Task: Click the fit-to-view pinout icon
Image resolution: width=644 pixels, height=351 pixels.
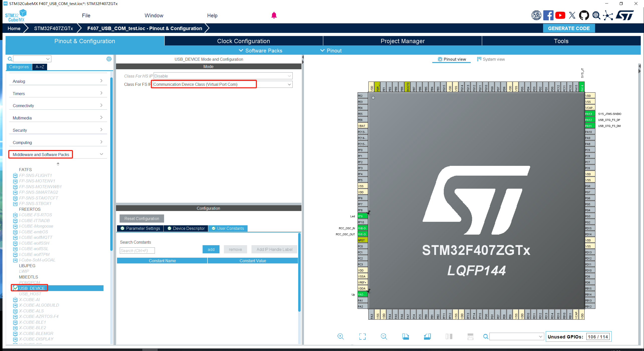Action: [362, 336]
